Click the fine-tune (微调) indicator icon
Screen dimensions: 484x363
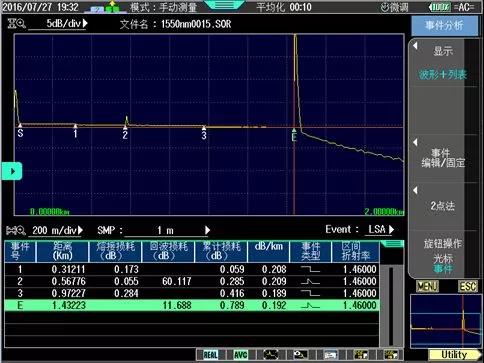(x=394, y=7)
